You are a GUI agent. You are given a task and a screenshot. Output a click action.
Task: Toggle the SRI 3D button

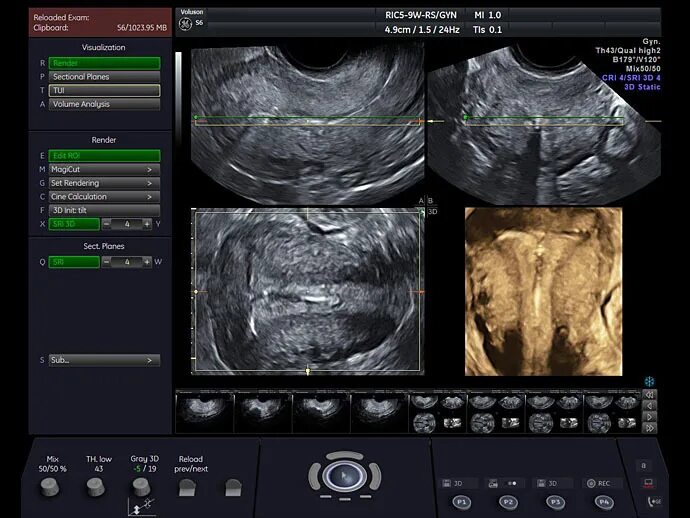coord(74,224)
